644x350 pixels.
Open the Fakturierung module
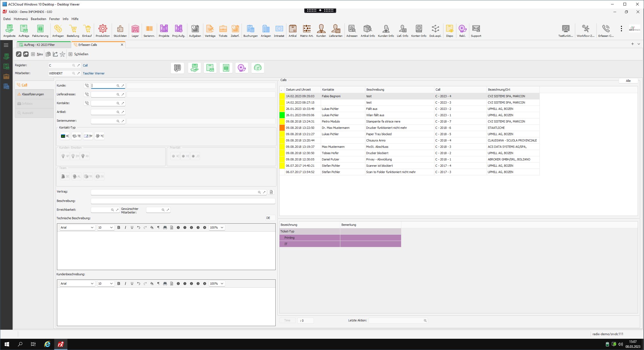coord(40,31)
